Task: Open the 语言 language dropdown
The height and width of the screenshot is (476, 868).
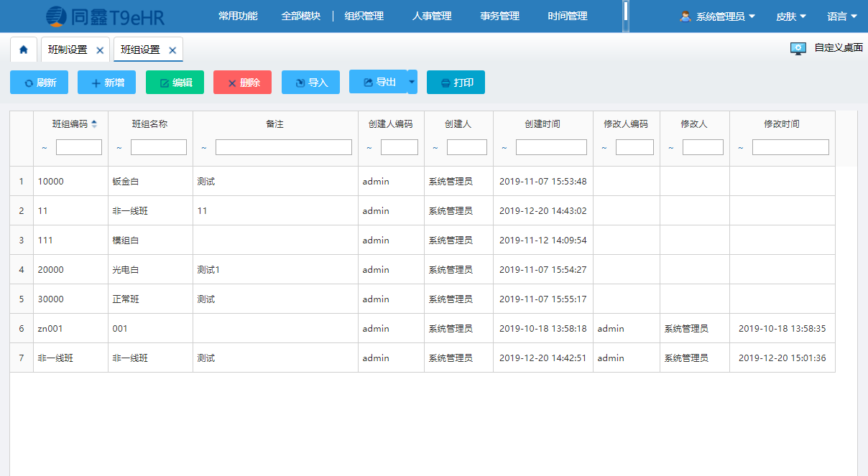Action: (841, 16)
